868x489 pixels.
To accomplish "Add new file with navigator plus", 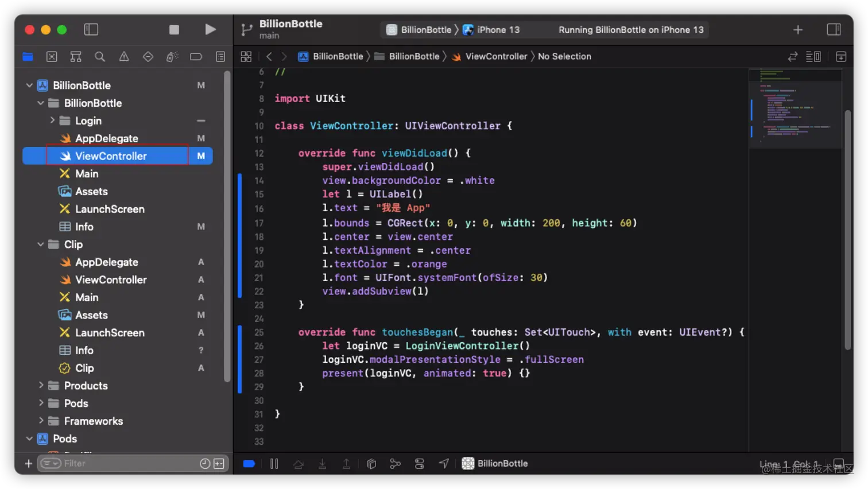I will tap(28, 463).
